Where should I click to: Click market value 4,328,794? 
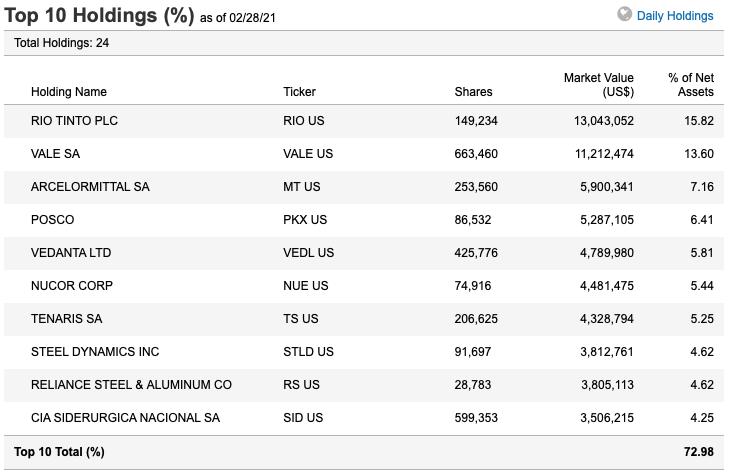tap(607, 319)
